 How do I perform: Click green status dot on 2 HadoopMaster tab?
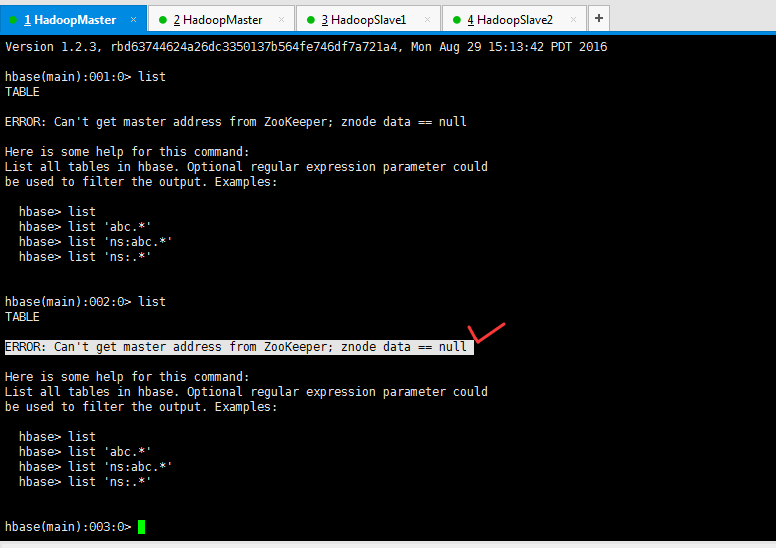click(162, 20)
